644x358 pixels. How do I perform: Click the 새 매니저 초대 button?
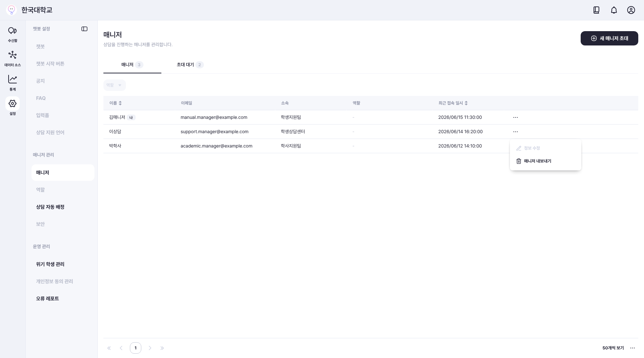(609, 38)
